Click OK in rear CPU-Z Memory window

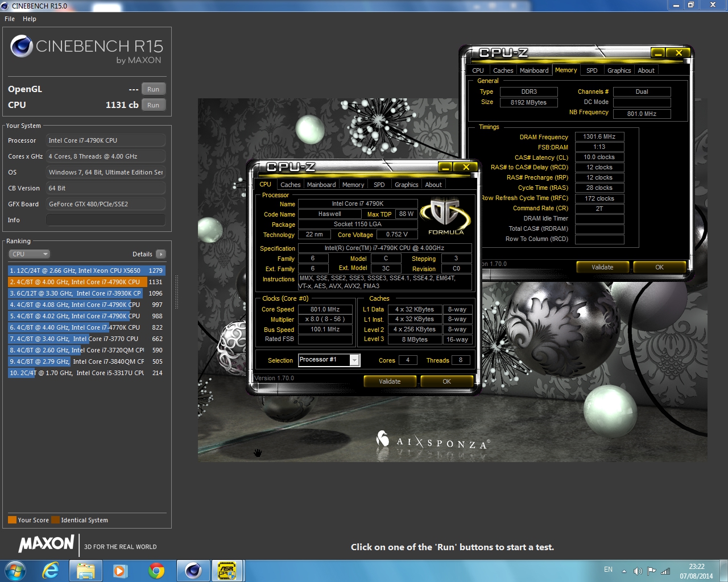pos(659,267)
